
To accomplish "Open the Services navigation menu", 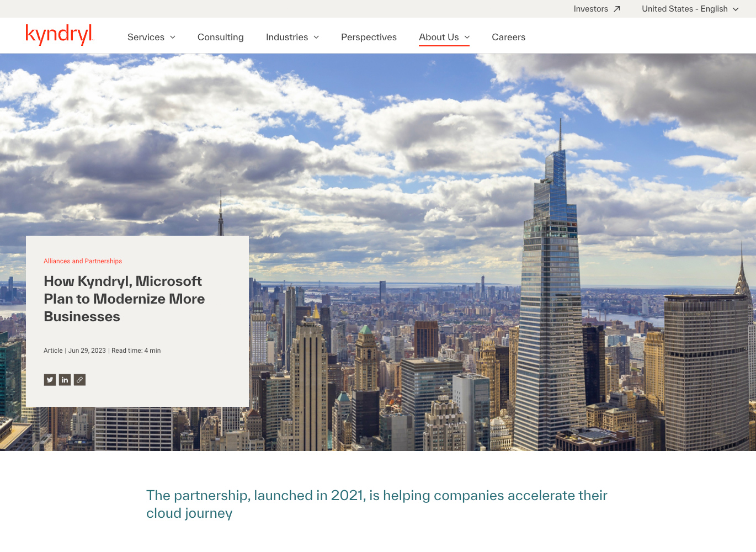I will click(146, 37).
